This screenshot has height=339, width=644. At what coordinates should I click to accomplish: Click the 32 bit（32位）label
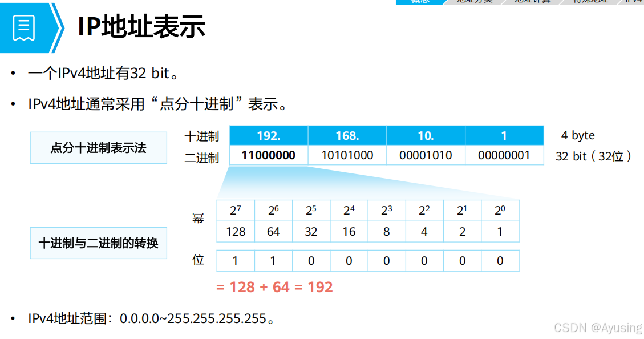(x=593, y=156)
